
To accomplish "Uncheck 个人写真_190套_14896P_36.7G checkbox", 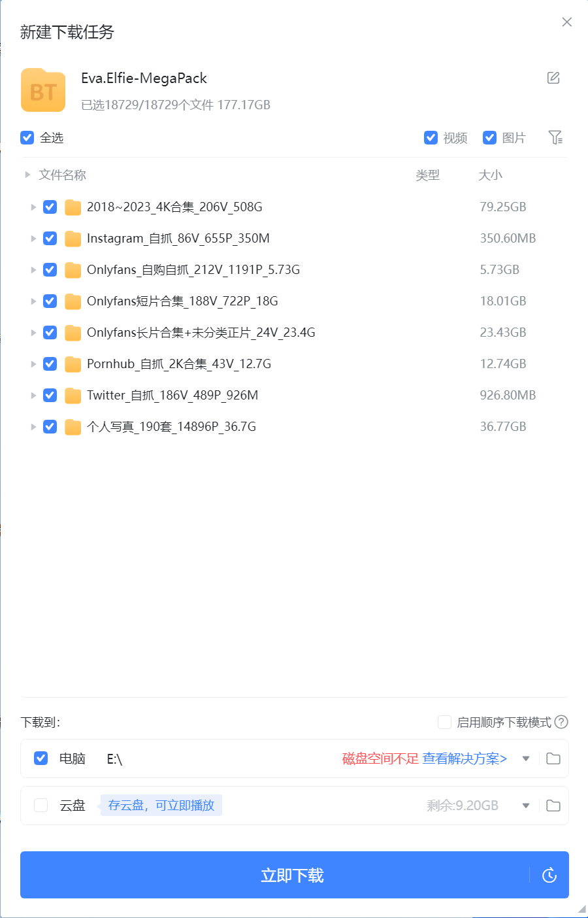I will tap(50, 426).
